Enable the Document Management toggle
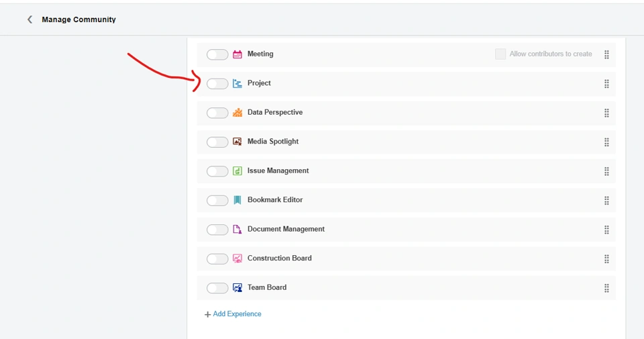 tap(217, 230)
